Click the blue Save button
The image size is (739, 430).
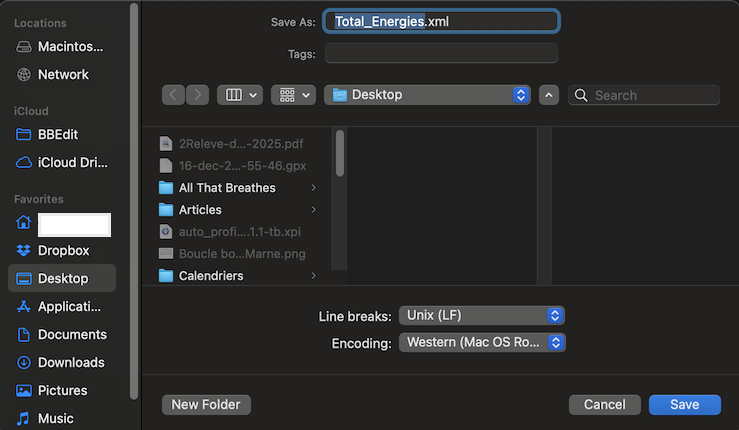(684, 405)
